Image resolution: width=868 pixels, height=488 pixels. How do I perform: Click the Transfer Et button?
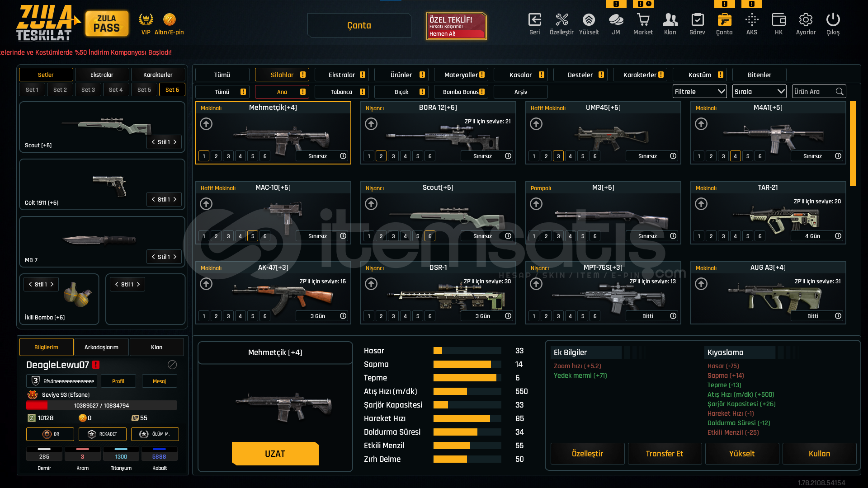click(x=665, y=454)
